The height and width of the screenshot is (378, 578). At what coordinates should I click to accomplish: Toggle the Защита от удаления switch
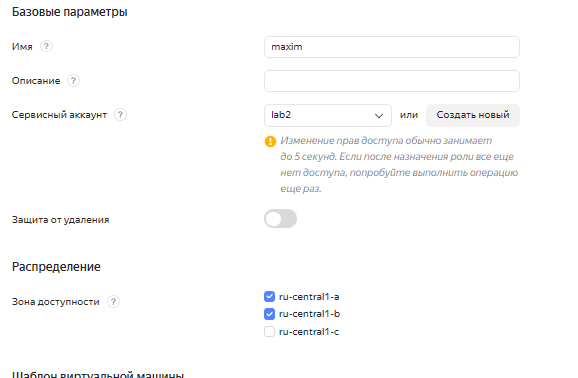(281, 219)
